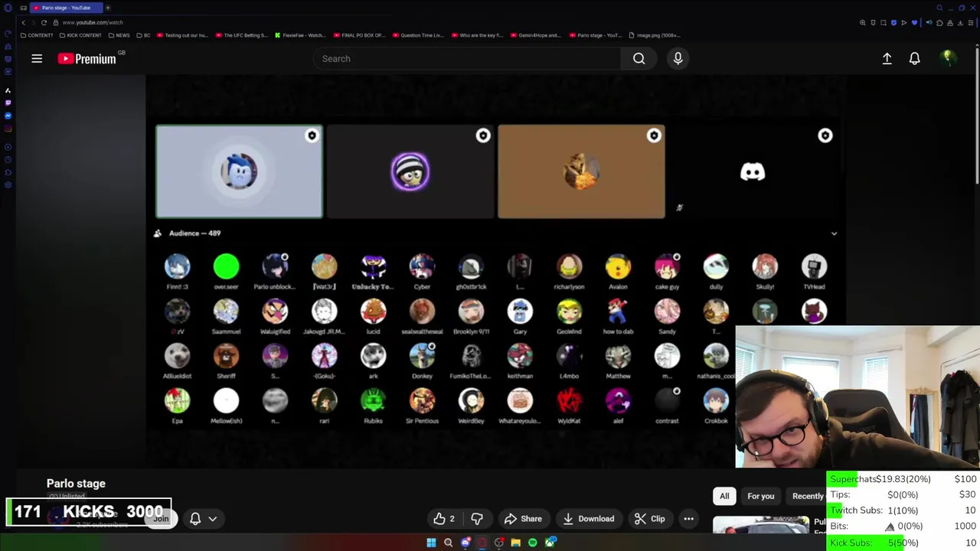Download the video
Screen dimensions: 980x551
click(x=588, y=519)
